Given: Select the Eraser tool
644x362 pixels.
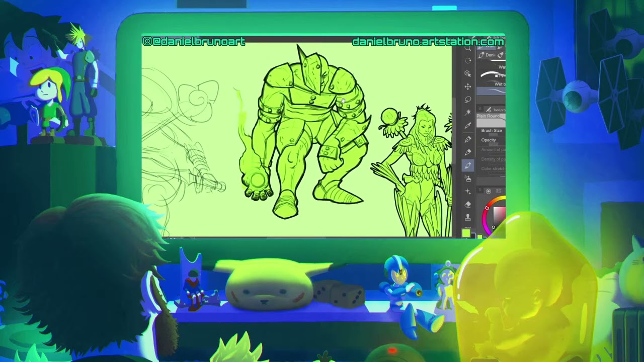Looking at the screenshot, I should point(468,205).
